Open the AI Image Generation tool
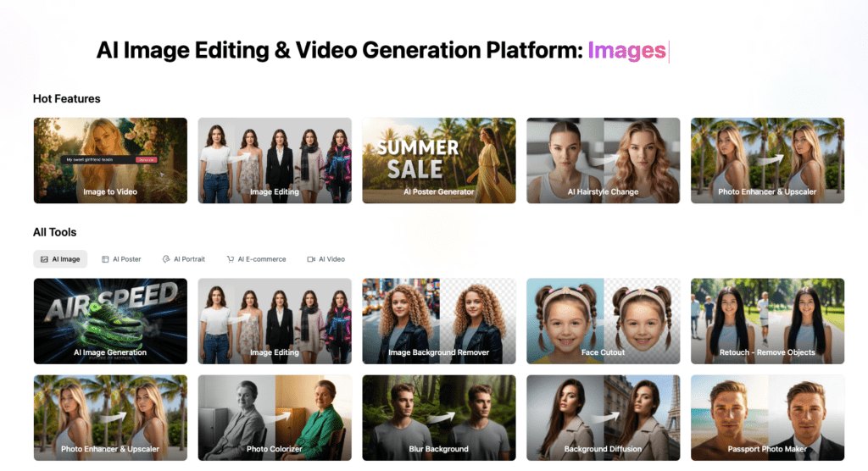This screenshot has width=868, height=471. click(x=110, y=321)
